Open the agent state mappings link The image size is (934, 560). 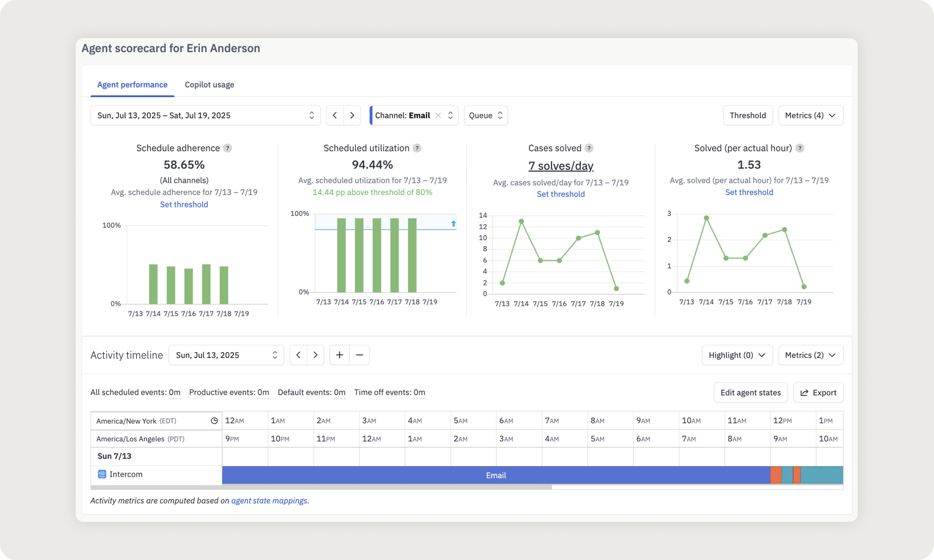coord(269,501)
